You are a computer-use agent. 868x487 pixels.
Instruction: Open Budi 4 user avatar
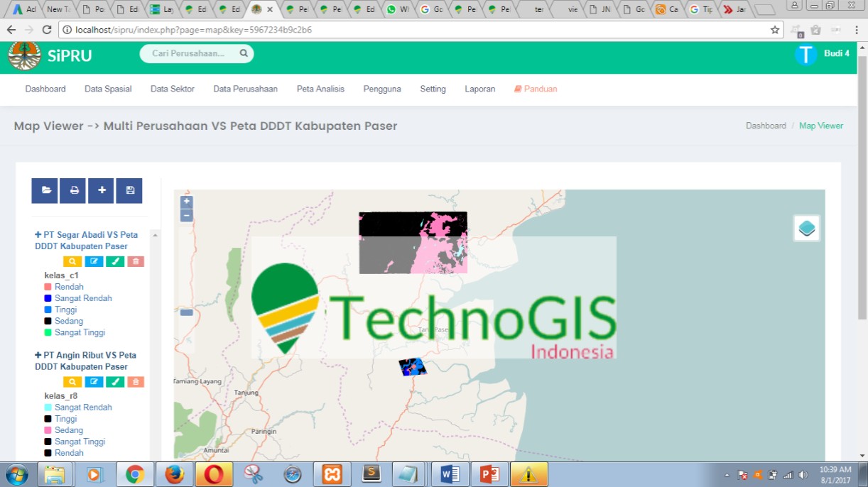(x=805, y=55)
